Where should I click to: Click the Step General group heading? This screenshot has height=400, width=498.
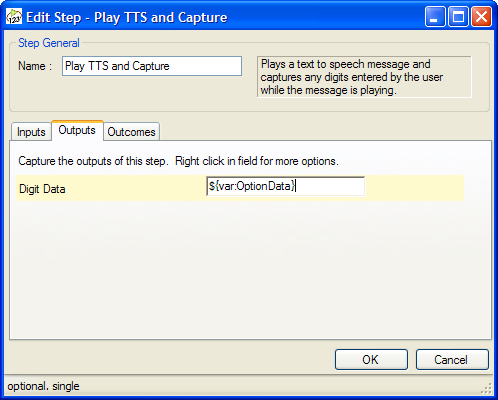point(49,43)
